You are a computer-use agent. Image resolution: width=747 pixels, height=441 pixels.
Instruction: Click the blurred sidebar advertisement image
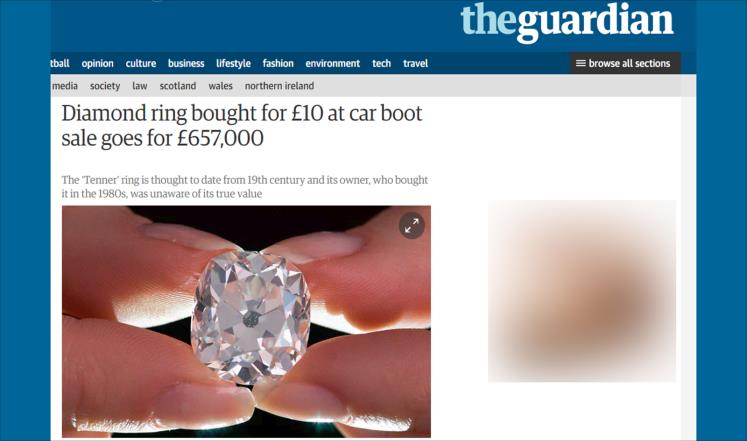(x=582, y=291)
